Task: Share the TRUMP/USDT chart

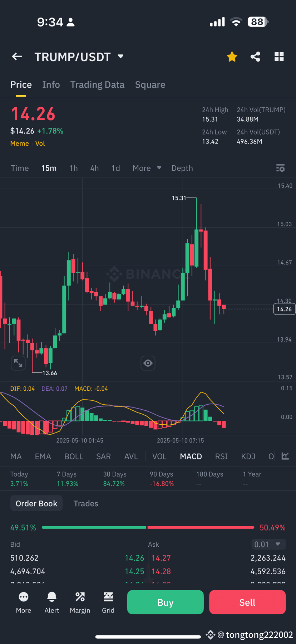Action: 255,57
